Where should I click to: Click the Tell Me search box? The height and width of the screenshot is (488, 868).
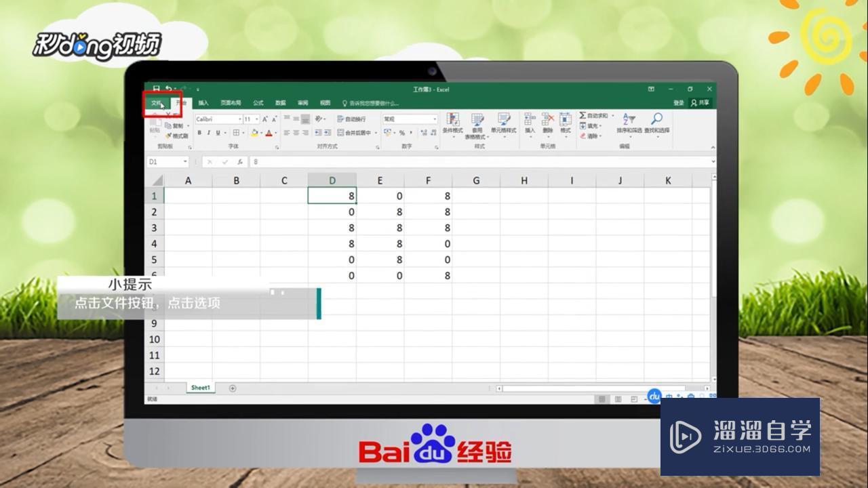pyautogui.click(x=370, y=103)
